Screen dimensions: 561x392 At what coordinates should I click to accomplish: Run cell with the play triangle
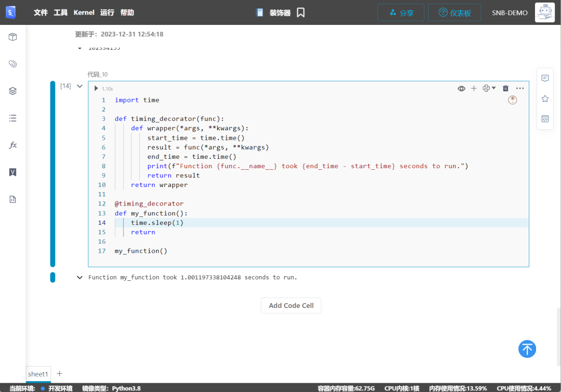tap(96, 88)
